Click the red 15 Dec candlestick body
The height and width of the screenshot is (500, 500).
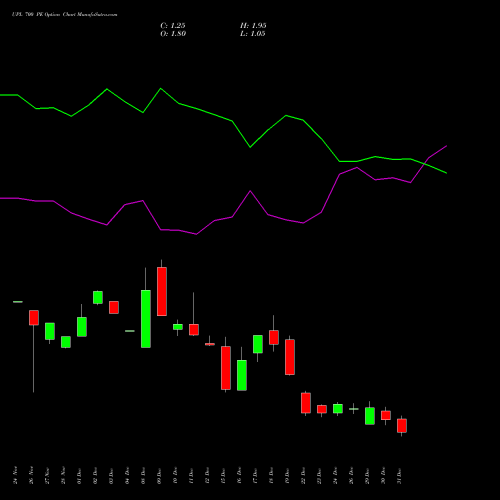tap(226, 368)
